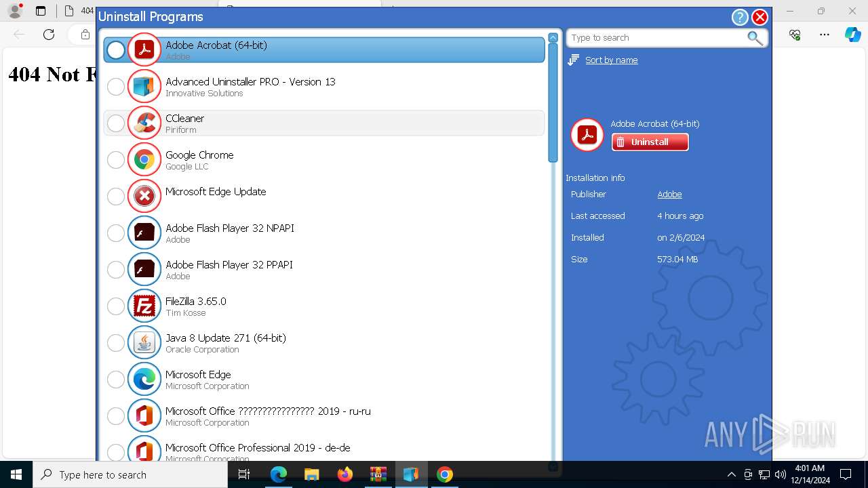Click the search magnifier icon

pyautogui.click(x=755, y=38)
